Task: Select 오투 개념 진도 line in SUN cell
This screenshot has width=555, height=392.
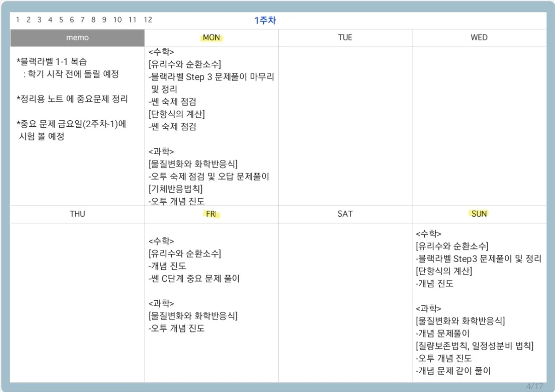Action: (x=443, y=358)
